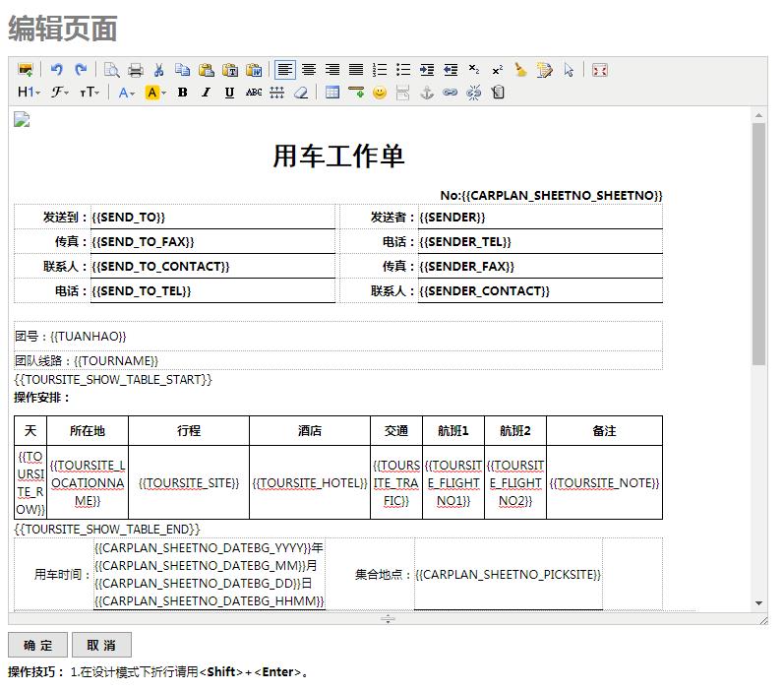Increase the indent
Viewport: 784px width, 691px height.
[427, 70]
